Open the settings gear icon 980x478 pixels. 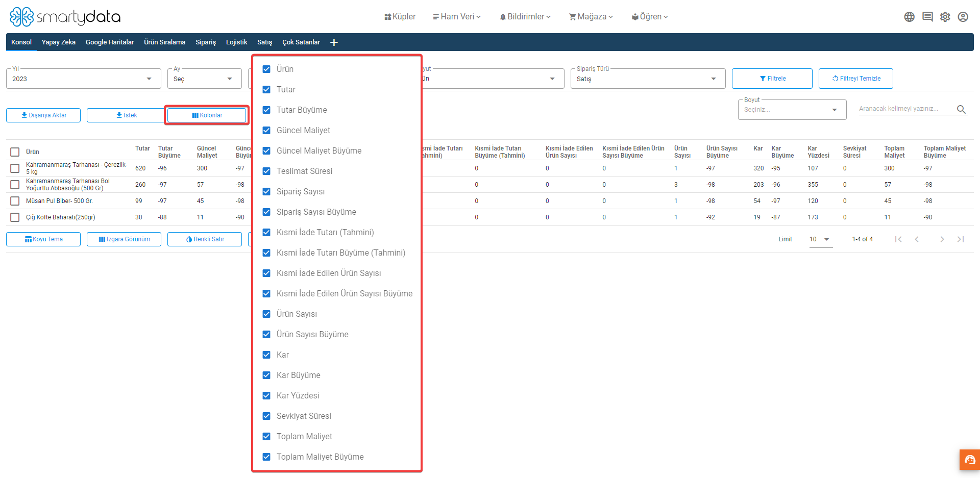pos(945,17)
